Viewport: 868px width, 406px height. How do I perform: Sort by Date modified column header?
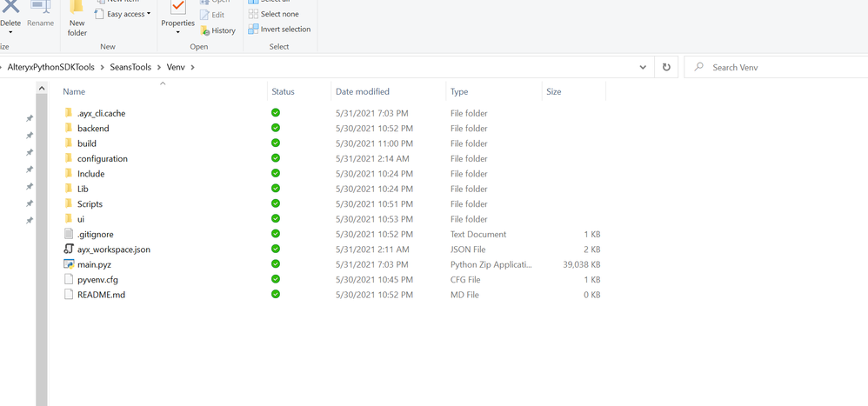363,92
